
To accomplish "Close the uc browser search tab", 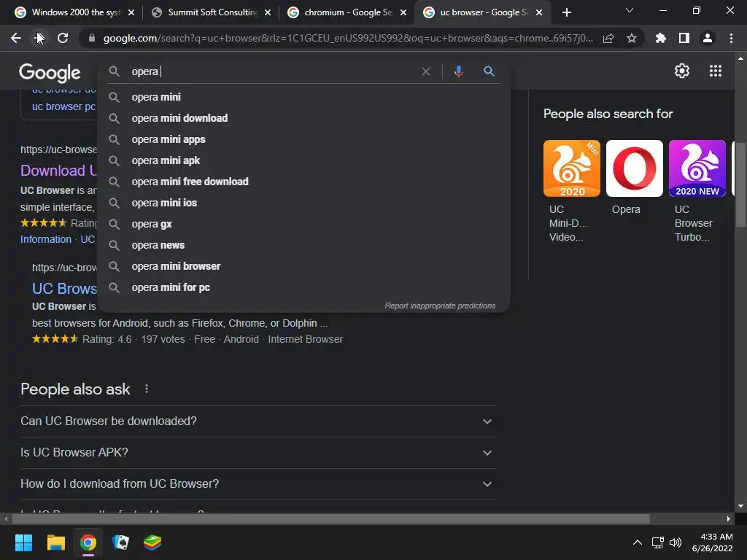I will click(539, 12).
